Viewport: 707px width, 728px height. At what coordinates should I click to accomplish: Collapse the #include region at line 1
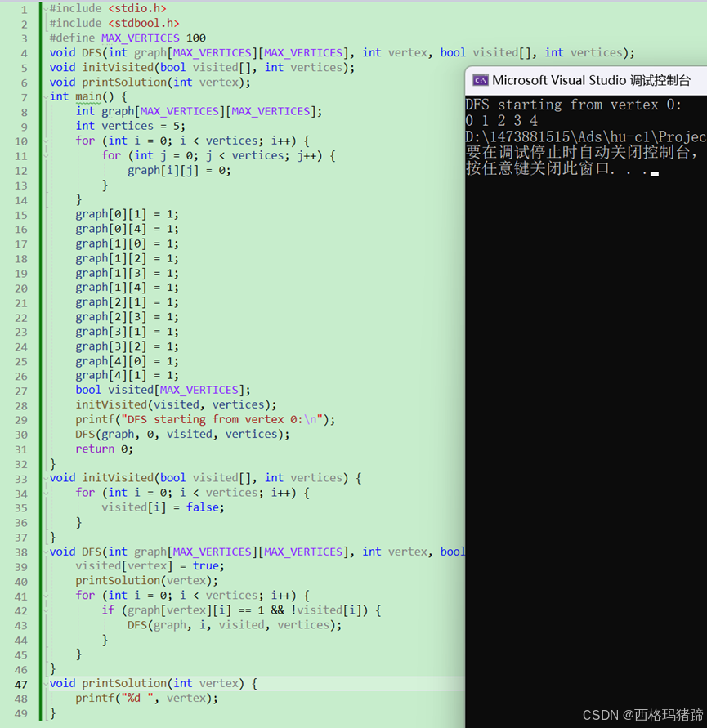(x=46, y=9)
